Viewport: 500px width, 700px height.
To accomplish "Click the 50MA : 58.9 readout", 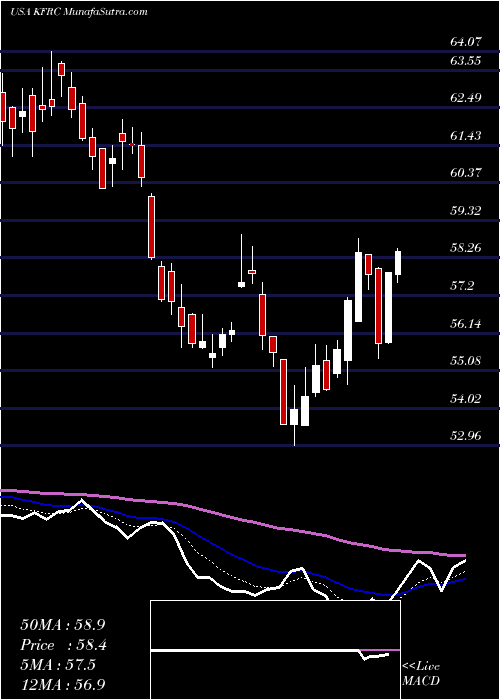I will 63,625.
